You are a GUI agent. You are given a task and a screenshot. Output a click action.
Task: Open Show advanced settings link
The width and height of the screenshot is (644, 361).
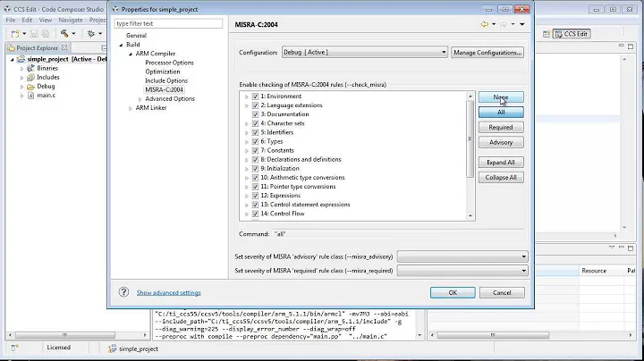(x=168, y=292)
